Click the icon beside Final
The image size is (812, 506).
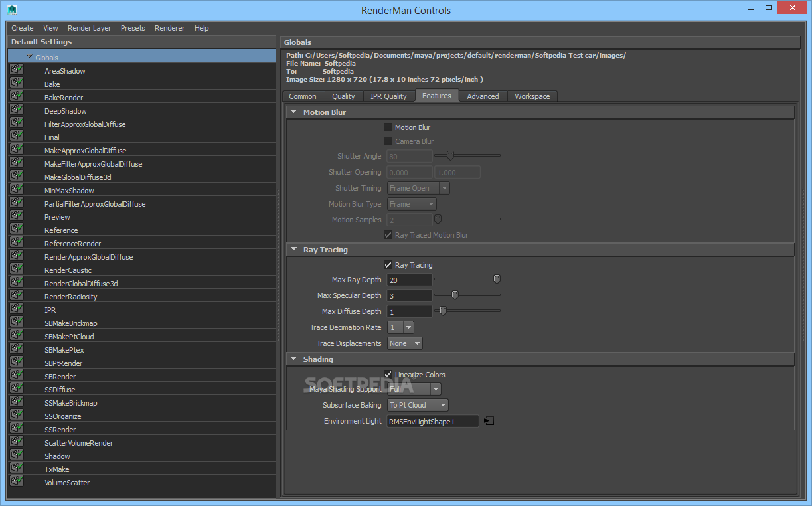pyautogui.click(x=17, y=136)
